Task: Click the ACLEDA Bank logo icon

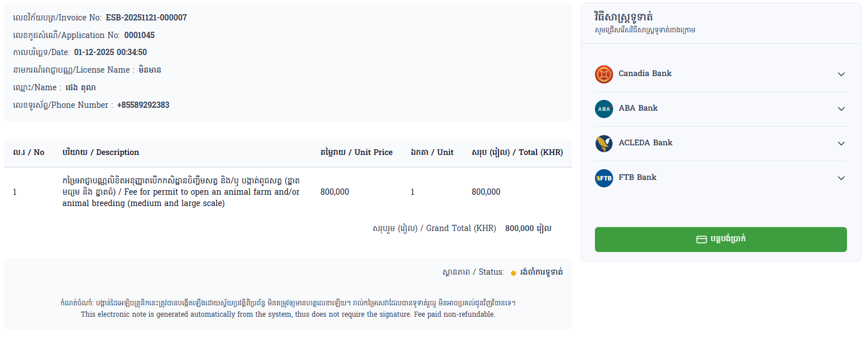Action: click(604, 144)
